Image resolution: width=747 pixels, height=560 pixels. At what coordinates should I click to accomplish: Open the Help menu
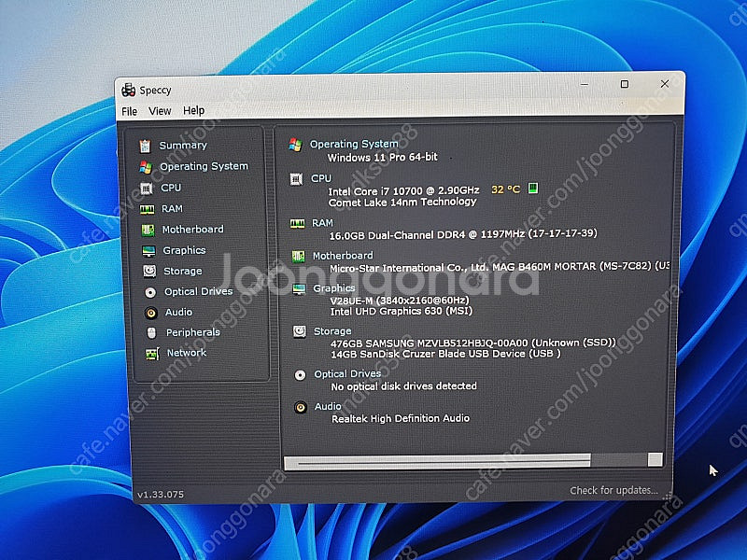pos(193,111)
